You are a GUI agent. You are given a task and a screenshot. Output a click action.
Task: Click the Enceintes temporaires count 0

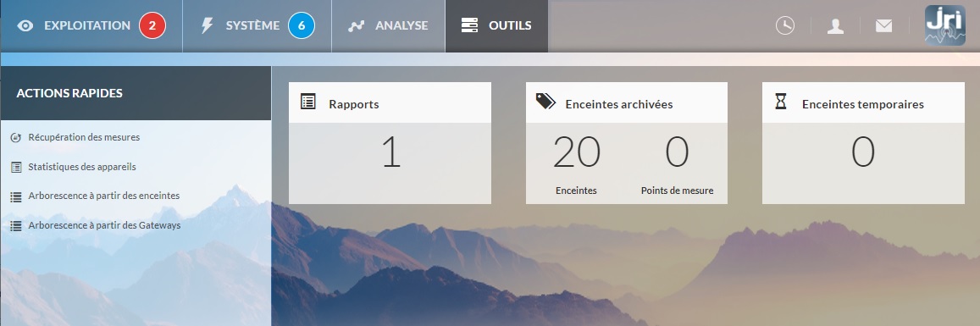(863, 152)
